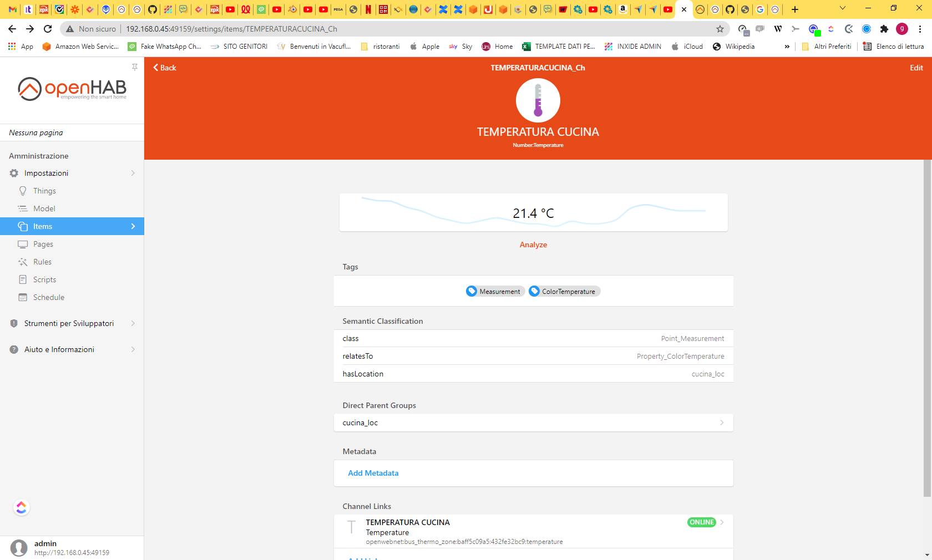
Task: Click the Point_Measurement class value
Action: (x=692, y=338)
